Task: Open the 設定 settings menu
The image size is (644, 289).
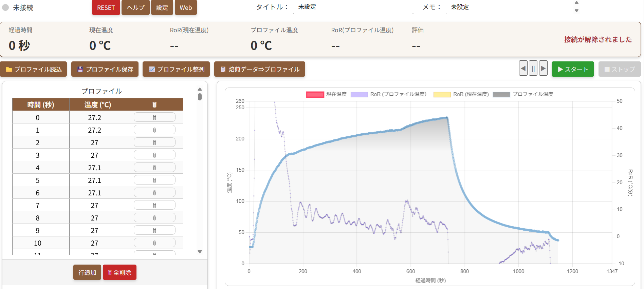Action: pyautogui.click(x=162, y=7)
